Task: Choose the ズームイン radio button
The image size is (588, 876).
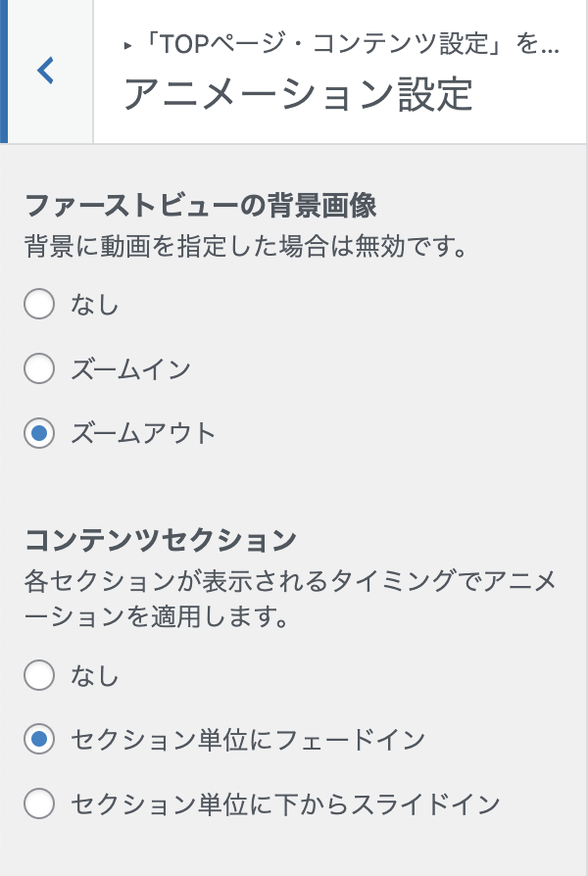Action: pyautogui.click(x=39, y=368)
